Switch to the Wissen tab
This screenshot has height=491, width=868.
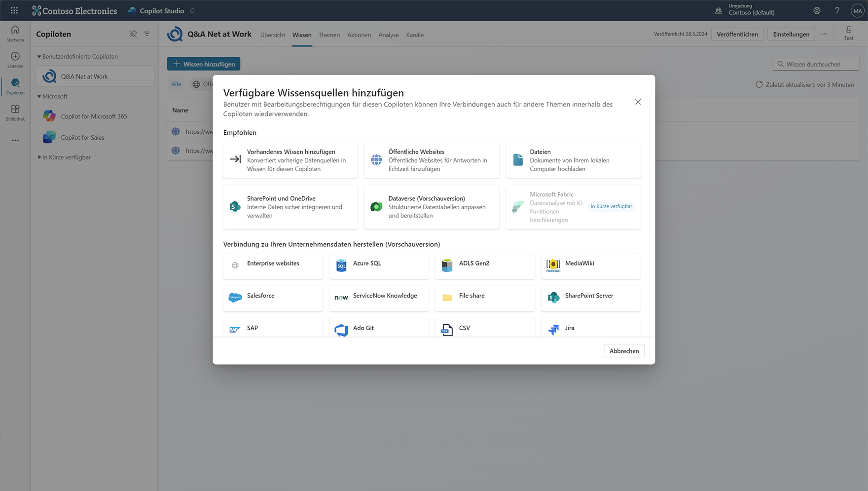302,35
